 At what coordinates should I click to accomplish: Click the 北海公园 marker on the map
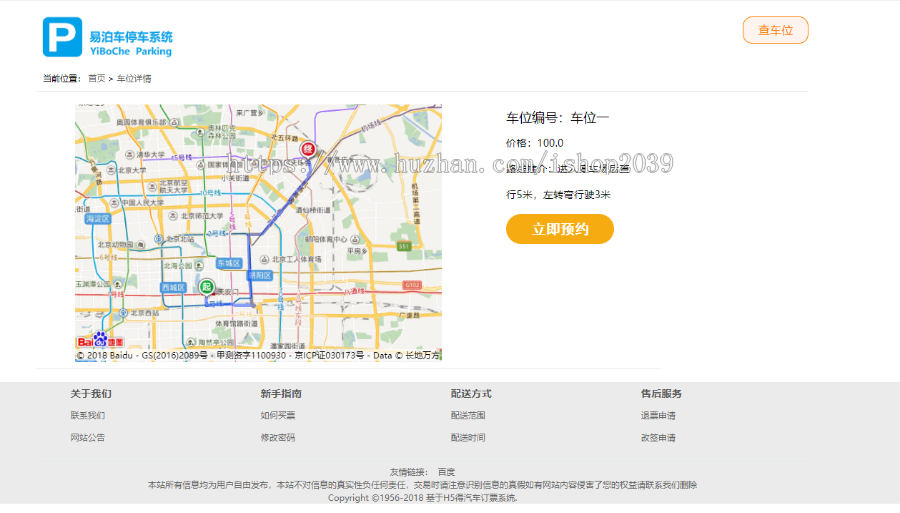199,266
